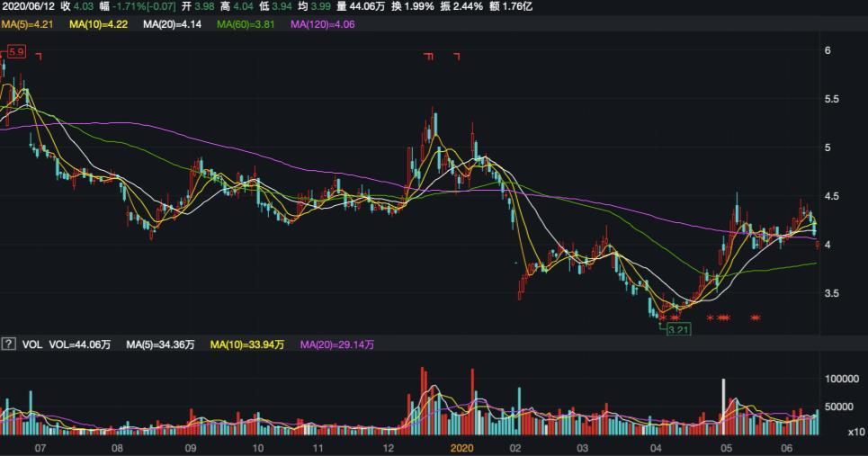Select the 07 month label on the time axis
Viewport: 868px width, 456px height.
(40, 447)
